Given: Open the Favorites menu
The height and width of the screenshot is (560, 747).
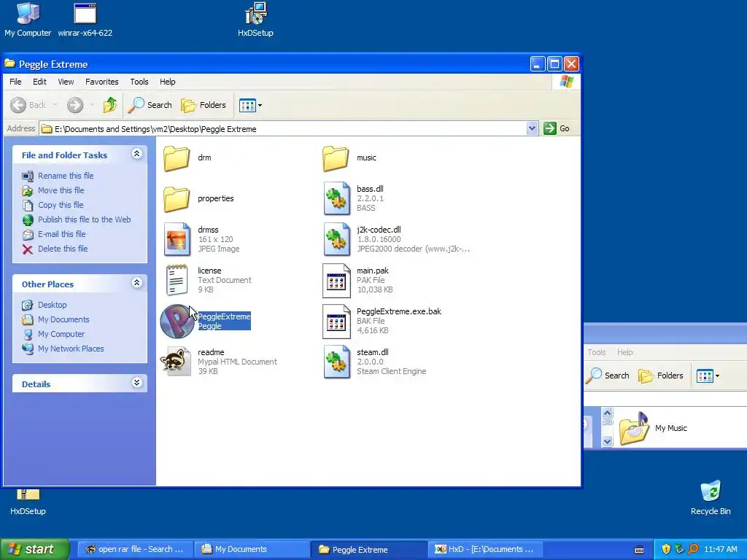Looking at the screenshot, I should 102,82.
